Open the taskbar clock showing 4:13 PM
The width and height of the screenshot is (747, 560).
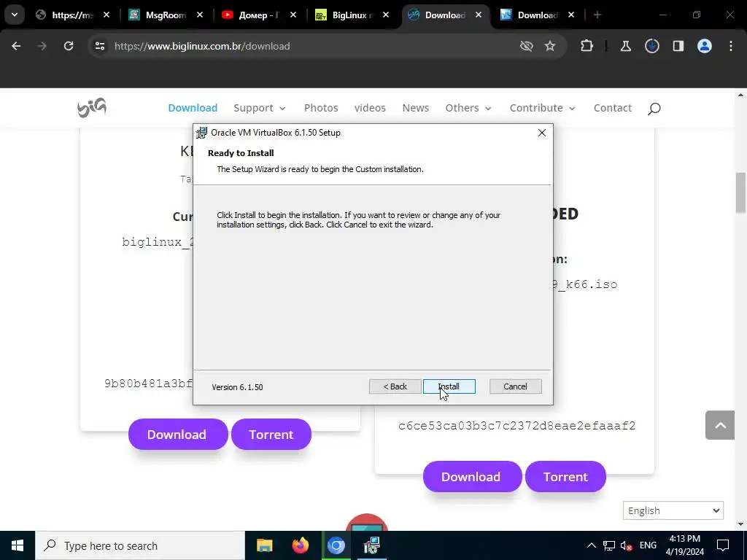point(684,545)
